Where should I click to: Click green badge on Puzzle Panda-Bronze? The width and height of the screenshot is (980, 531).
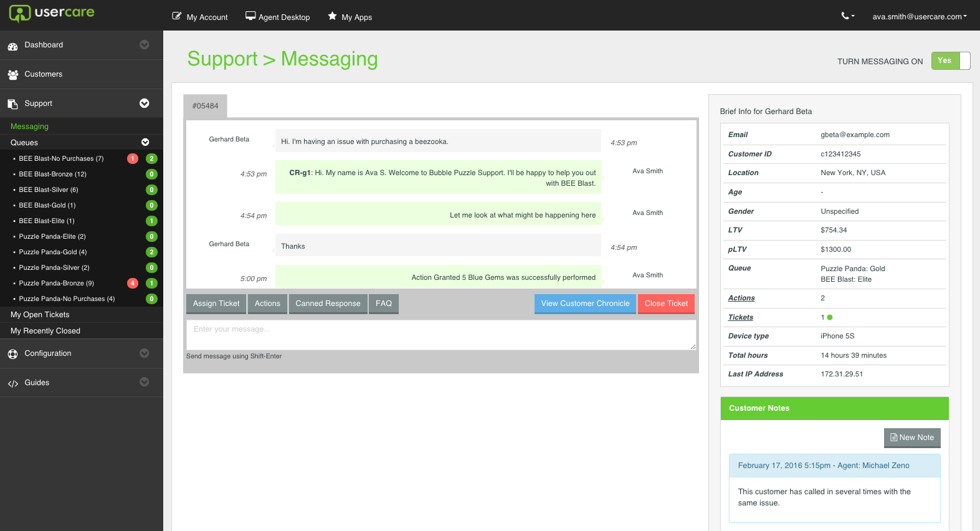(x=151, y=284)
